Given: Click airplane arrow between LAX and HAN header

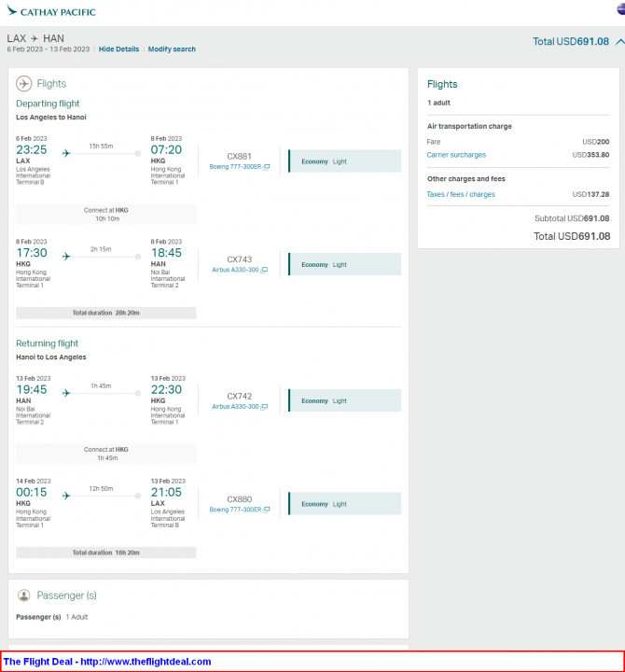Looking at the screenshot, I should point(35,38).
